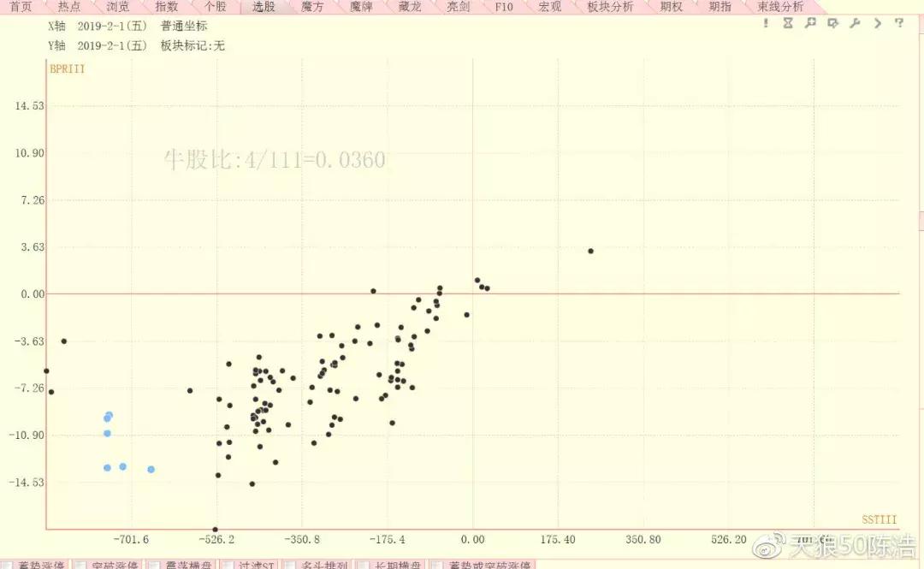924x569 pixels.
Task: Click the 牛股比:4/111=0.0360 text
Action: point(275,160)
